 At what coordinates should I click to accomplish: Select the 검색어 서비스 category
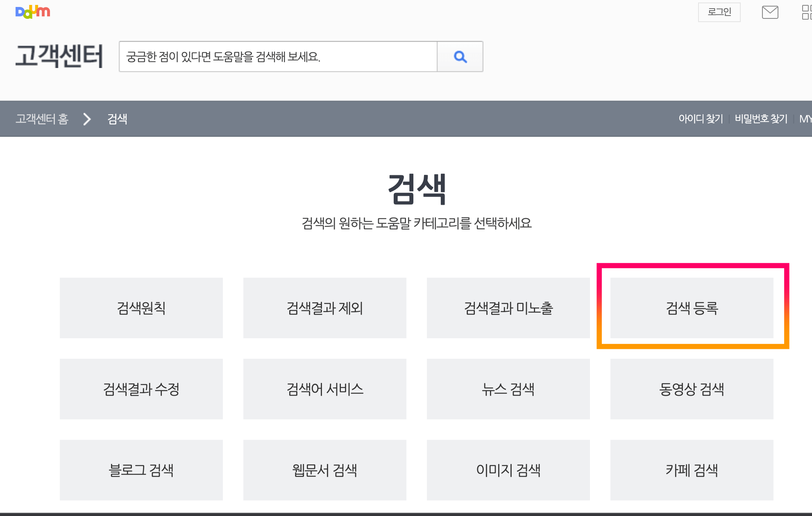click(x=325, y=389)
